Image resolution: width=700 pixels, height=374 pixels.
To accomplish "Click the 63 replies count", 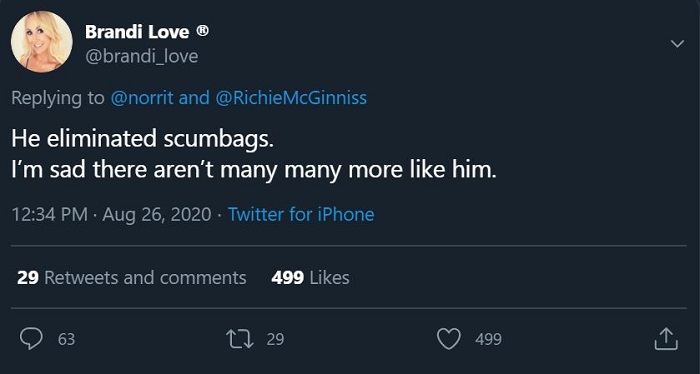I will coord(67,340).
